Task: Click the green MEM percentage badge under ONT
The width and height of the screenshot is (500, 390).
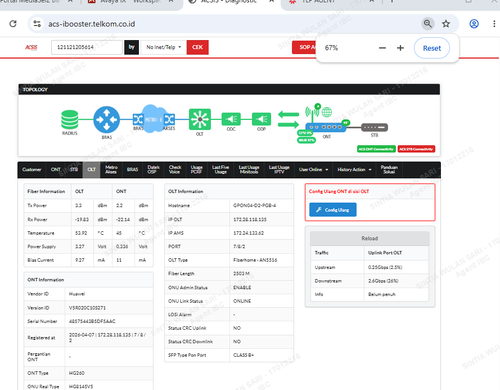Action: (x=306, y=140)
